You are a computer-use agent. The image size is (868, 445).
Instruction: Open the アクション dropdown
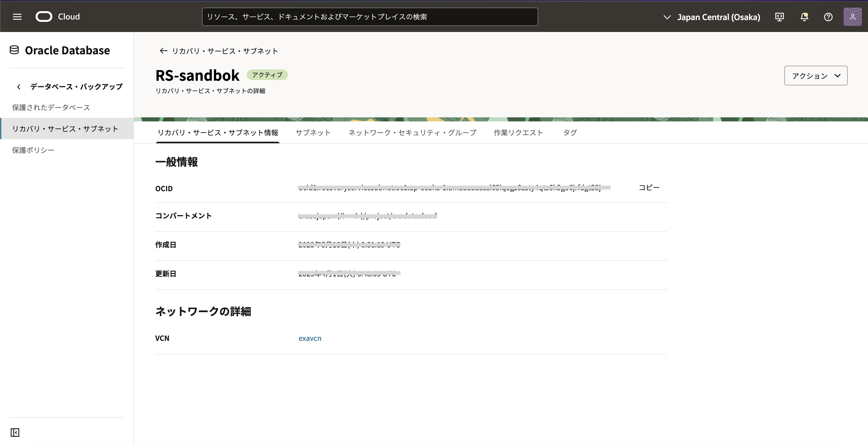[815, 75]
